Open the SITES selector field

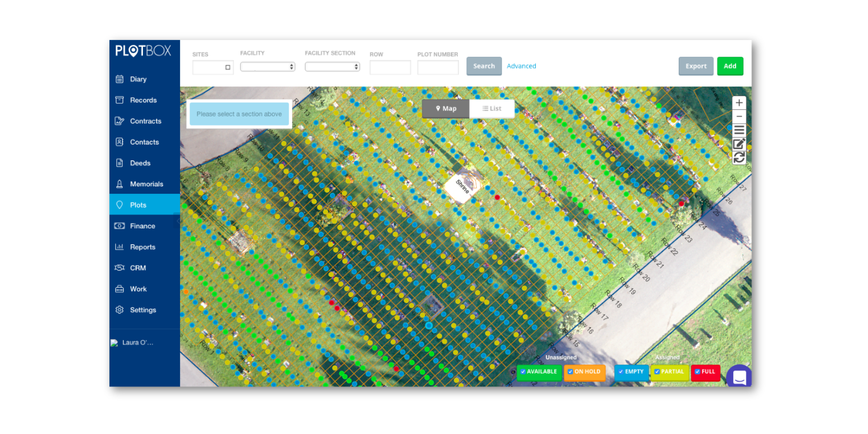[212, 67]
